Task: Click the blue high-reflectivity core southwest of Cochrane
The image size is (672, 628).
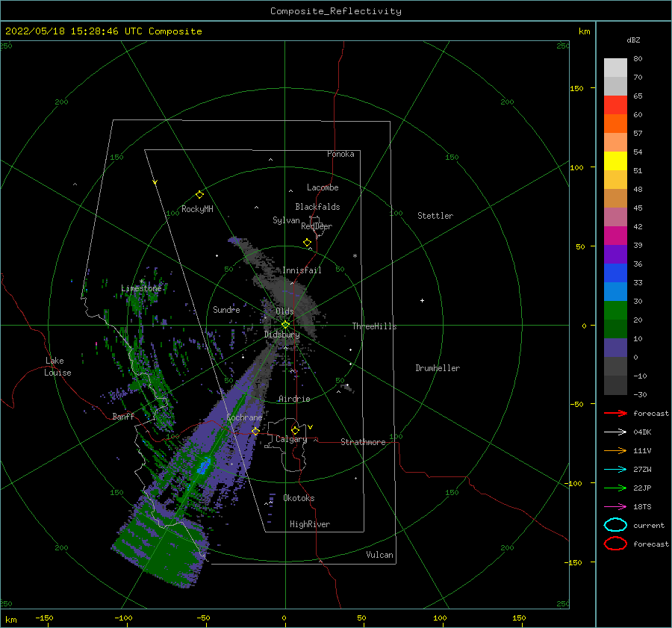Action: click(204, 465)
